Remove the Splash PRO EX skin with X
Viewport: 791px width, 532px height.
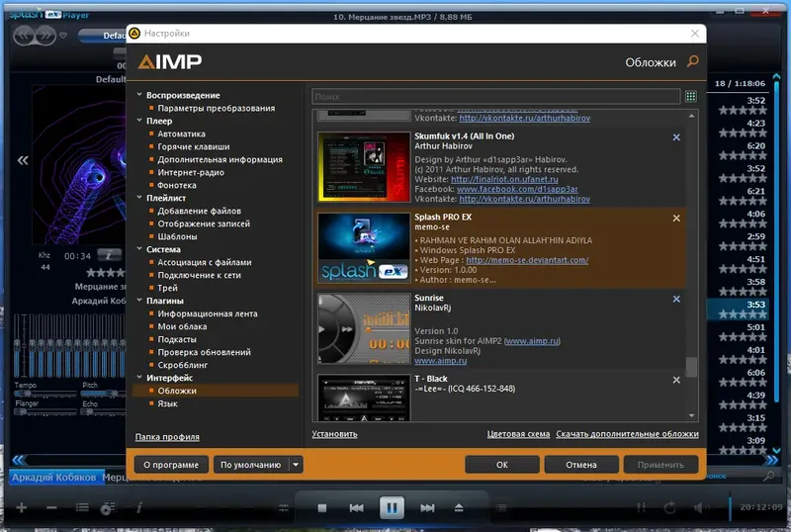(x=676, y=219)
